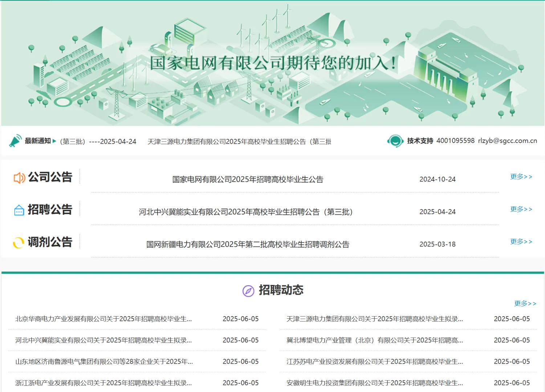This screenshot has height=392, width=545.
Task: Open 国网新疆电力有限公司第二批调剂公告
Action: point(248,244)
